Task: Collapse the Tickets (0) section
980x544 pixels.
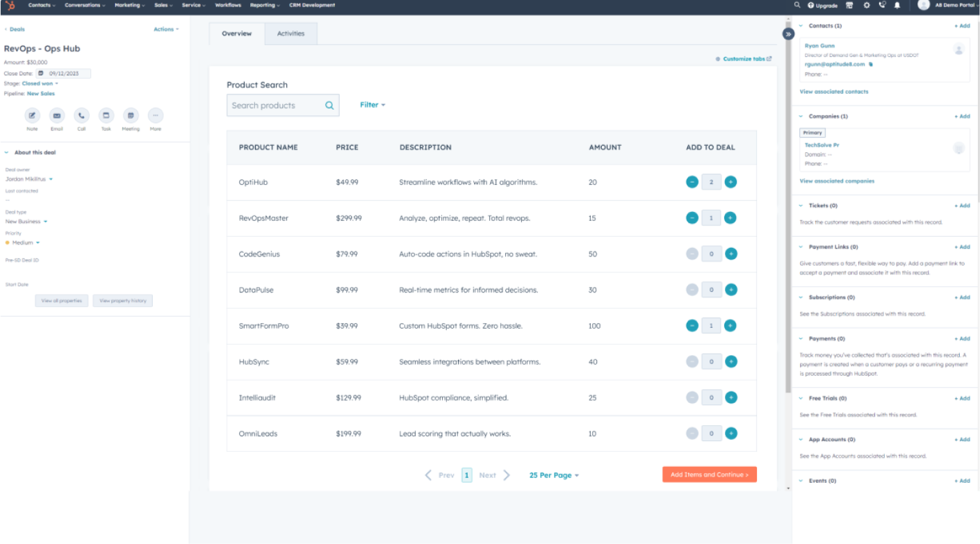Action: pyautogui.click(x=801, y=206)
